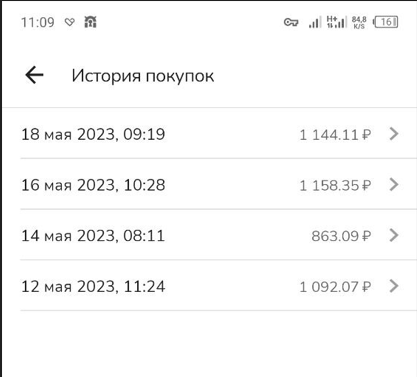Tap the VPN key status icon

(291, 22)
